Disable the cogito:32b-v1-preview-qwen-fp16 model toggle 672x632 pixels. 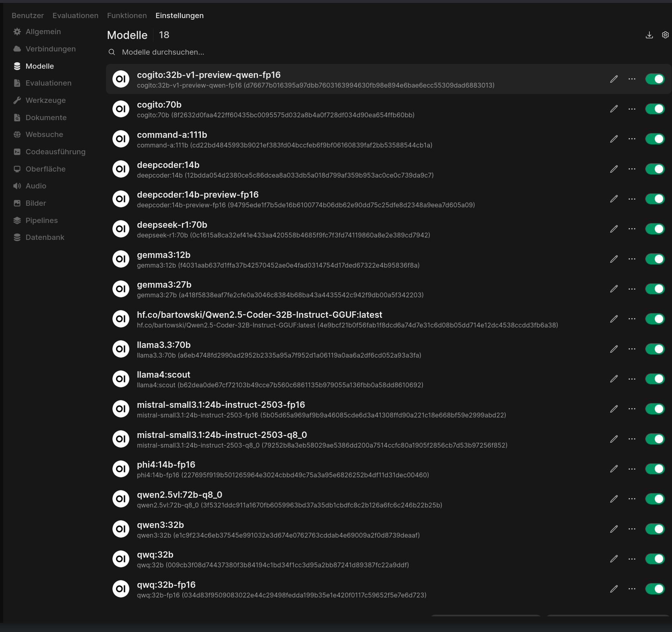tap(655, 79)
